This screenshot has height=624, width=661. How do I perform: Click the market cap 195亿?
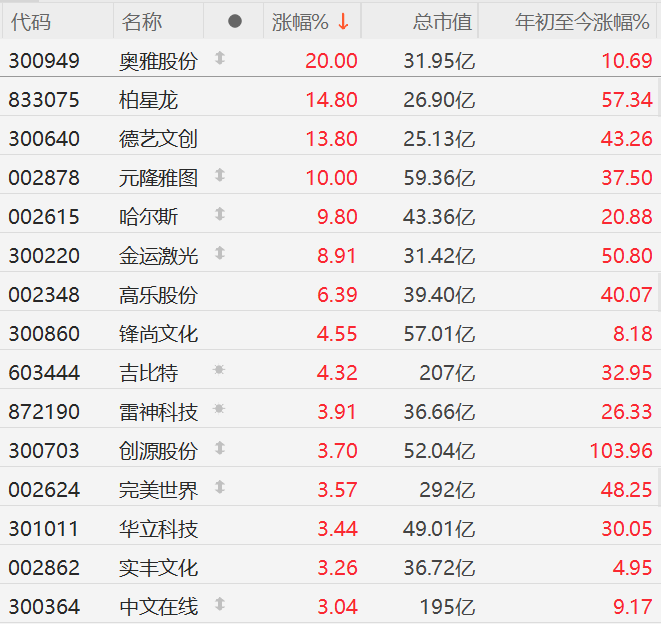click(447, 607)
